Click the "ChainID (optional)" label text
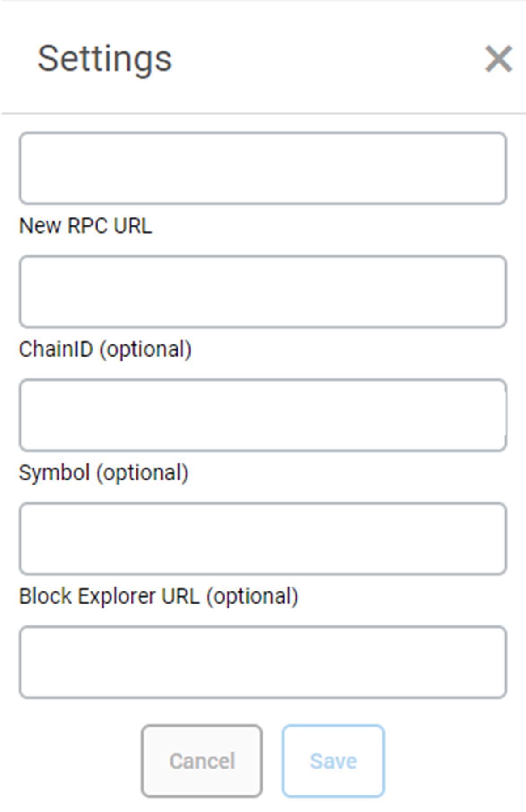 pos(105,349)
